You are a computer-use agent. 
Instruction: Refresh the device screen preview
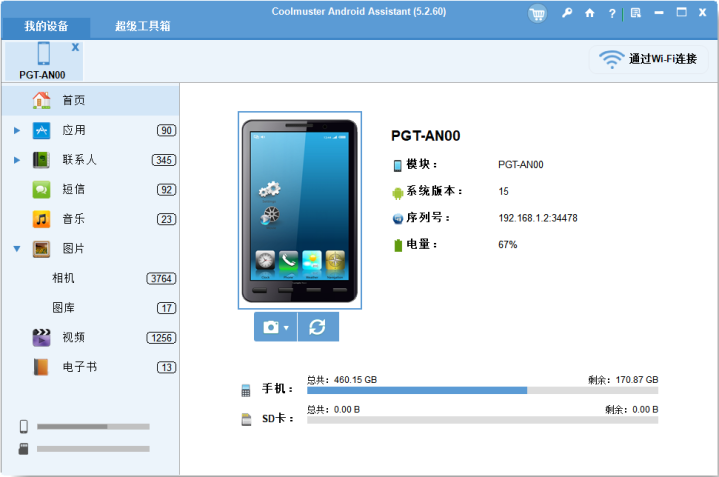click(x=318, y=327)
